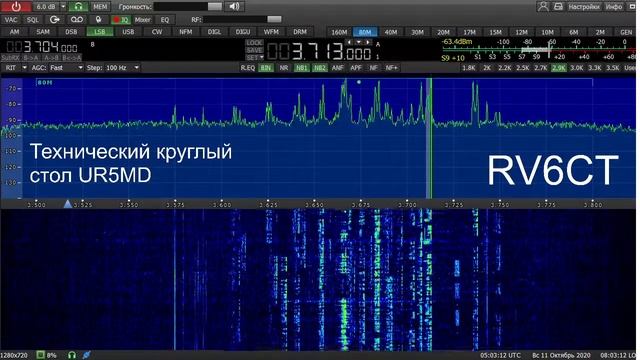
Task: Click the main 3.713.000 frequency display
Action: (x=319, y=52)
